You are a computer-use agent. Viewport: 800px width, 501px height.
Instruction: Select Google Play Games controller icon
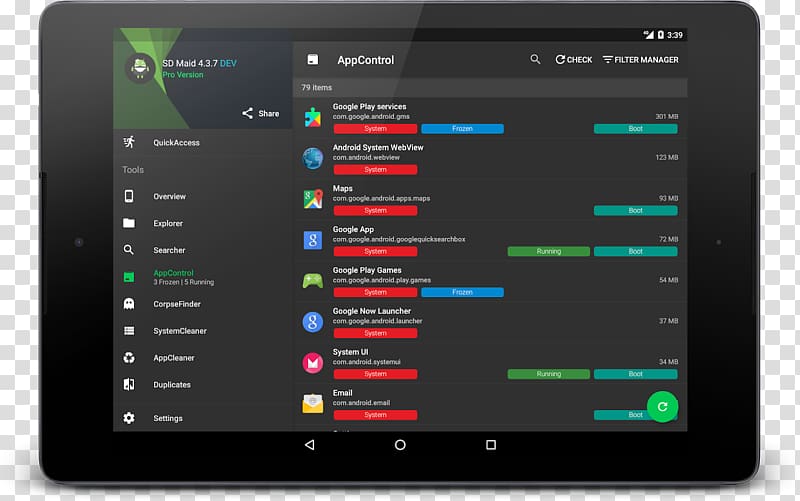point(313,281)
